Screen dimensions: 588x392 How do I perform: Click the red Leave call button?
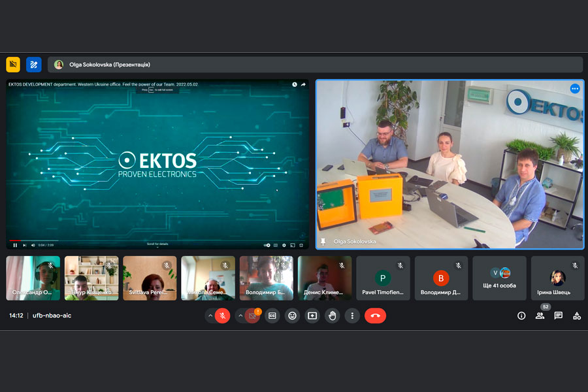375,316
